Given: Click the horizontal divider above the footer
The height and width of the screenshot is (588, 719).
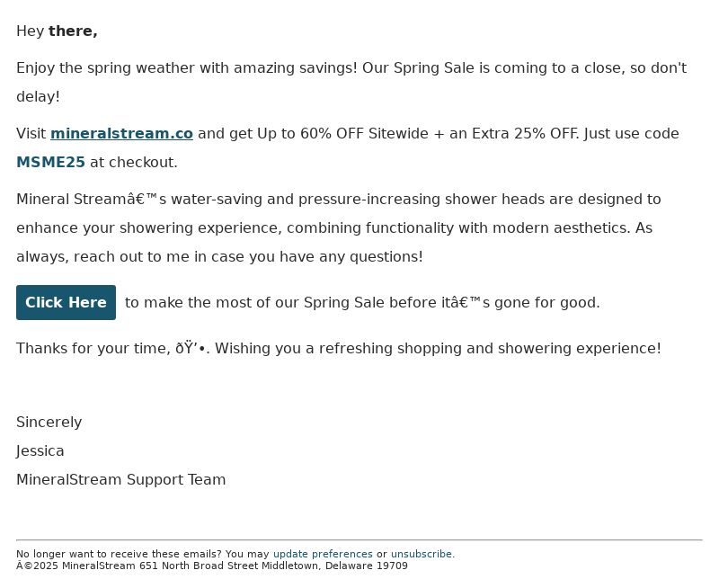Looking at the screenshot, I should (x=359, y=539).
